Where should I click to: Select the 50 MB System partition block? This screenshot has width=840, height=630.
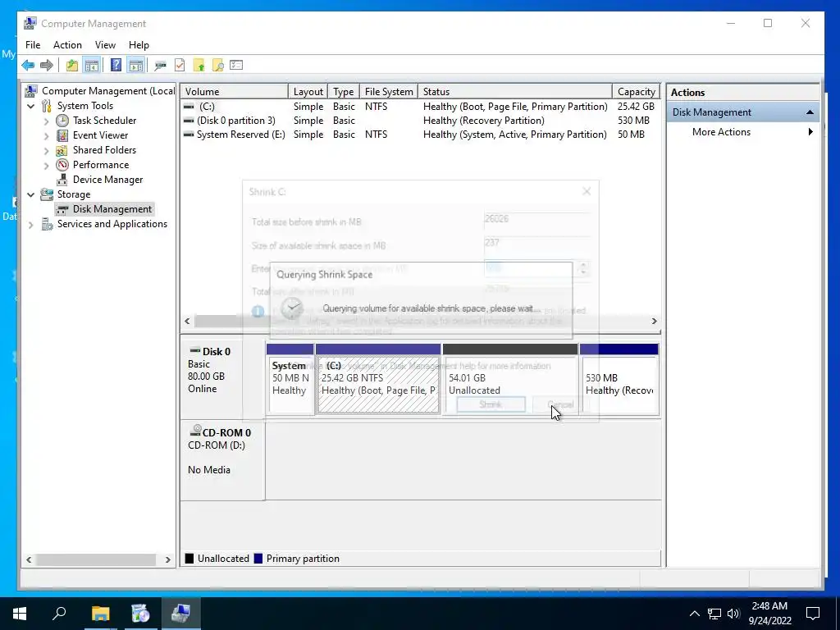290,379
